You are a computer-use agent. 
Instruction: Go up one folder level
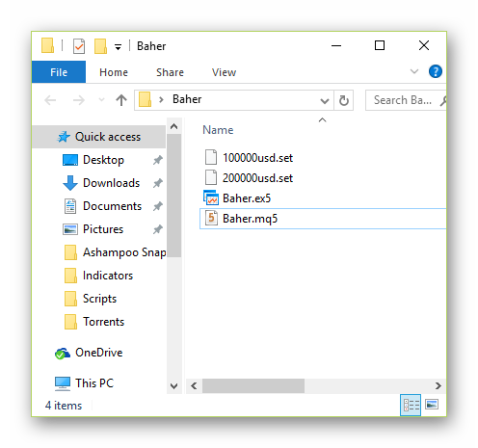tap(121, 100)
